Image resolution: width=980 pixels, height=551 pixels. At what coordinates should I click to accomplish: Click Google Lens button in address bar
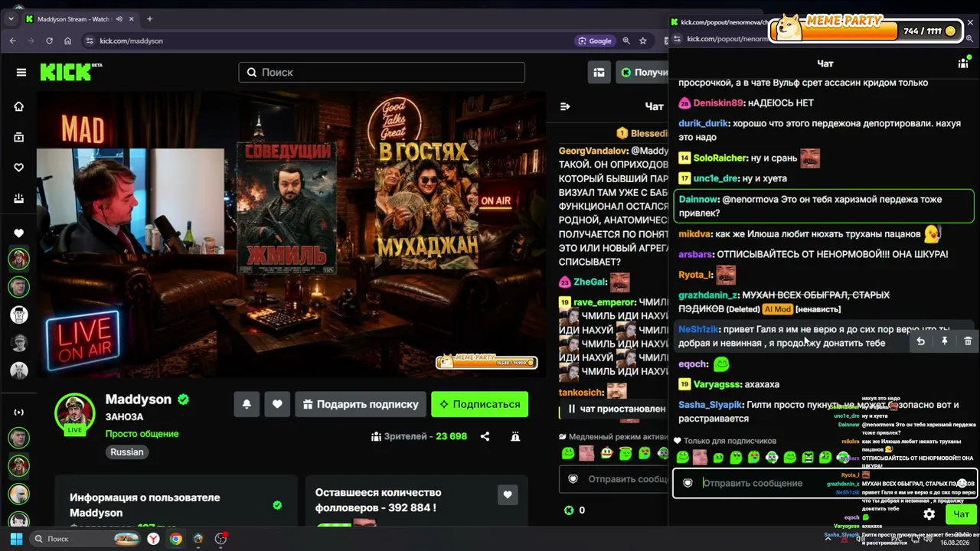(x=595, y=41)
